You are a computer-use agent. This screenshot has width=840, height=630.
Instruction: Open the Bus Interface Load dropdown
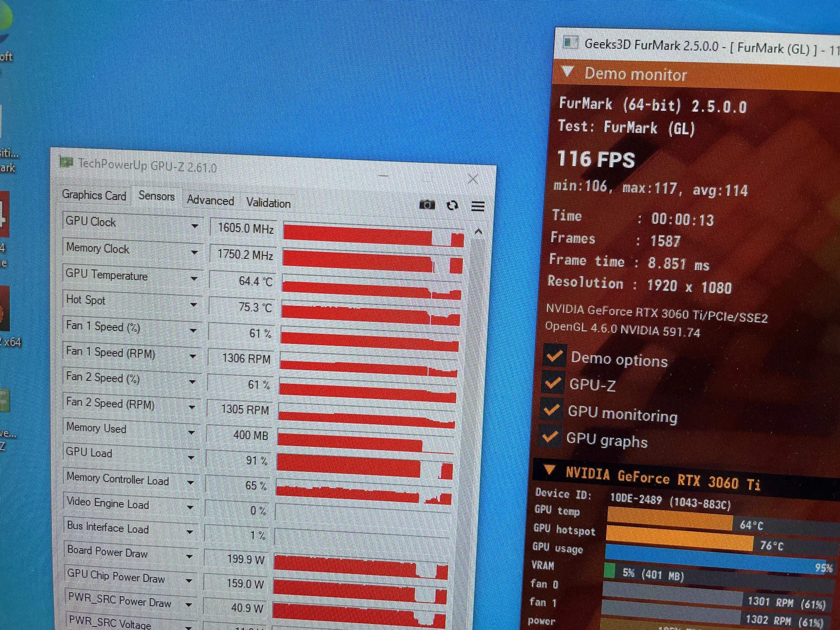pyautogui.click(x=189, y=532)
